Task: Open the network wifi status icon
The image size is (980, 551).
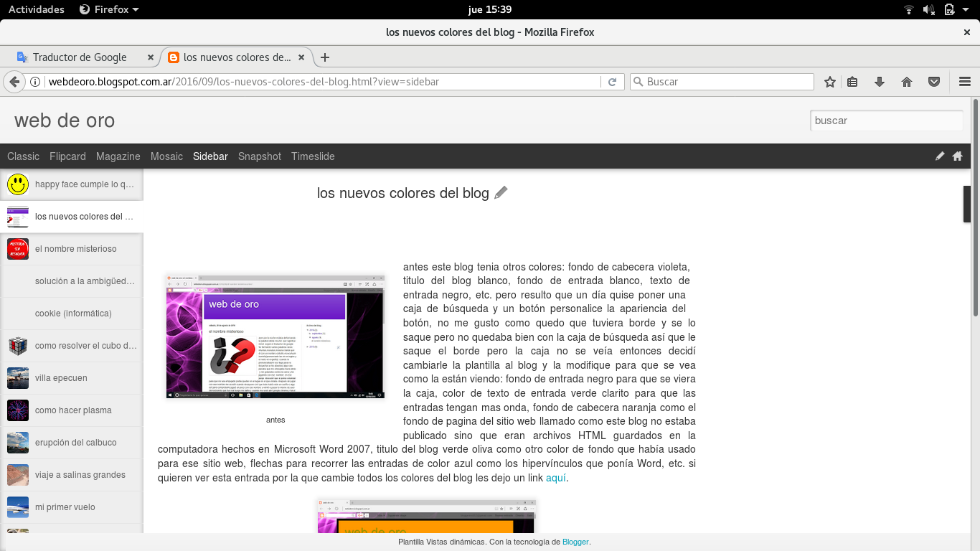Action: 909,9
